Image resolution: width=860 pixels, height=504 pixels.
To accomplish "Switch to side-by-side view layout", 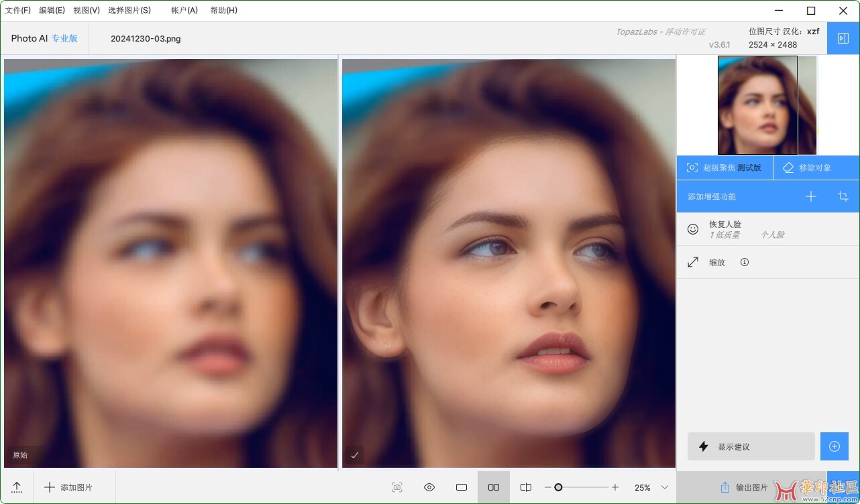I will point(494,487).
